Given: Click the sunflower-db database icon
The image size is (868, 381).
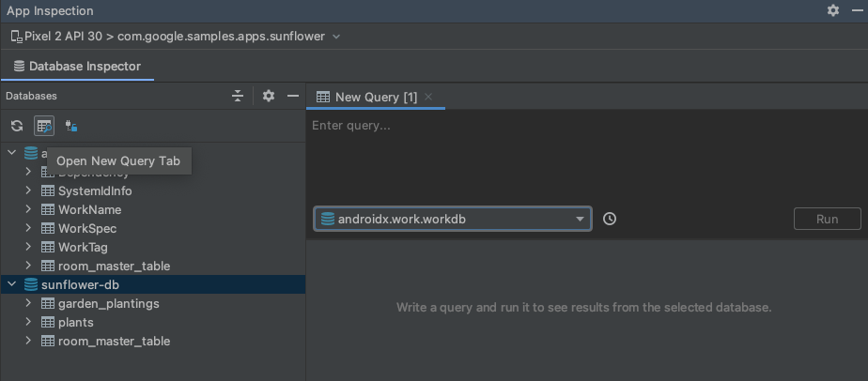Looking at the screenshot, I should pos(31,284).
